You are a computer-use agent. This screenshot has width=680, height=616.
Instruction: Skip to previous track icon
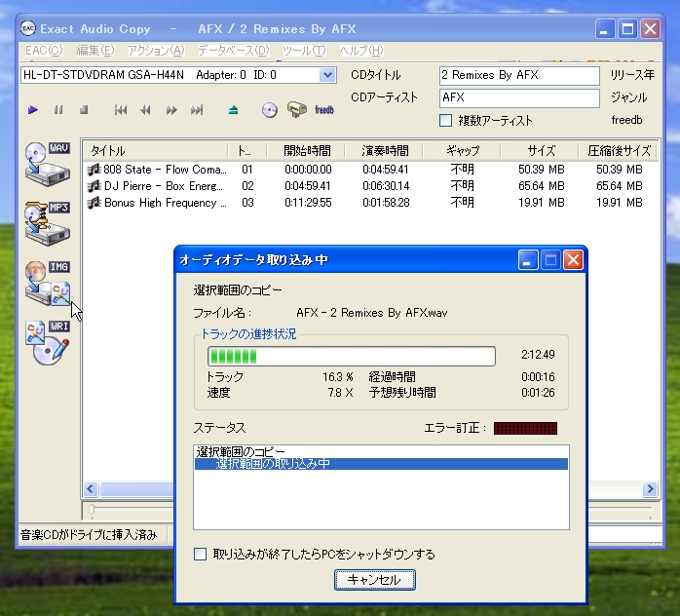point(121,110)
